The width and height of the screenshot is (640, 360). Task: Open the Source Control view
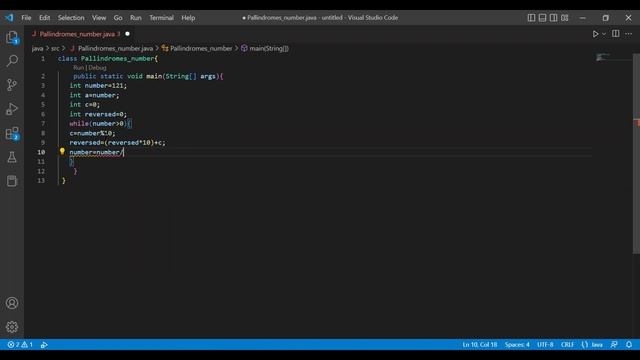(x=12, y=85)
